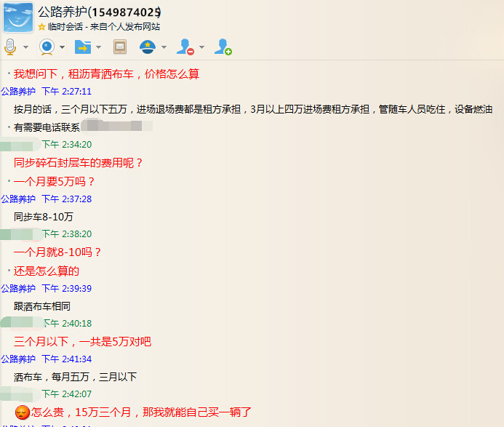Open the remote desktop icon
504x427 pixels.
pyautogui.click(x=120, y=47)
